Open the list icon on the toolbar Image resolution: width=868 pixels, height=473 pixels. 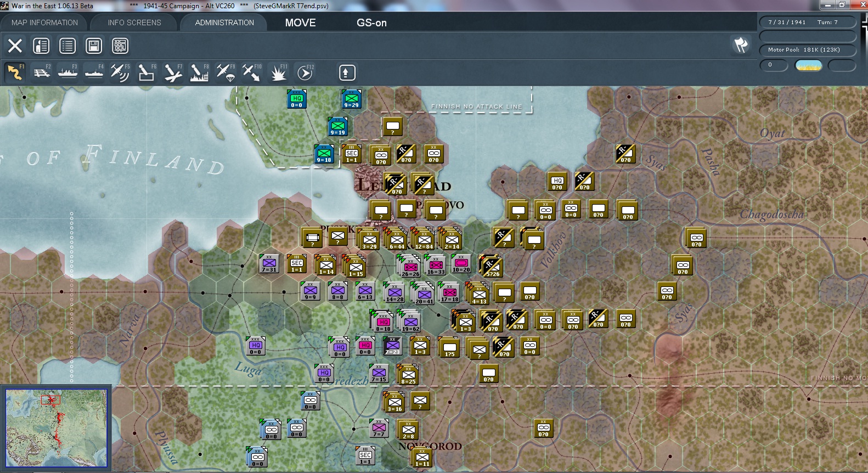pos(67,46)
